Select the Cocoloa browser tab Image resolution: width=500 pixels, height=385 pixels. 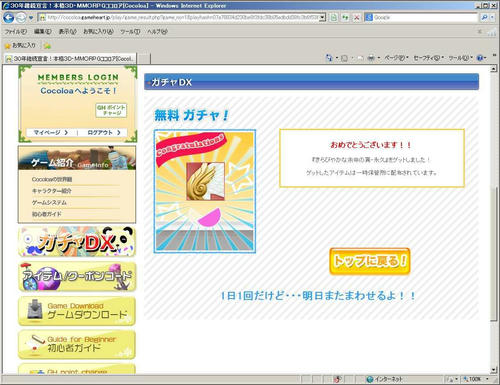pos(70,58)
